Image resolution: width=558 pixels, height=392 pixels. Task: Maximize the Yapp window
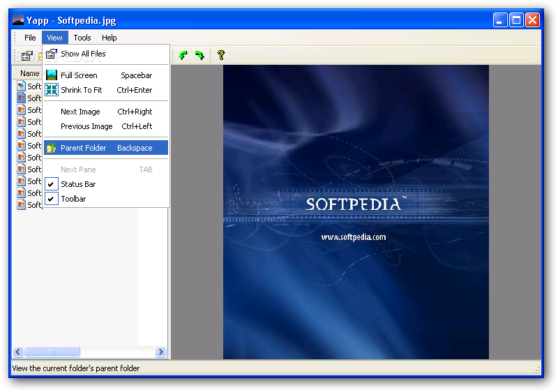(x=516, y=20)
